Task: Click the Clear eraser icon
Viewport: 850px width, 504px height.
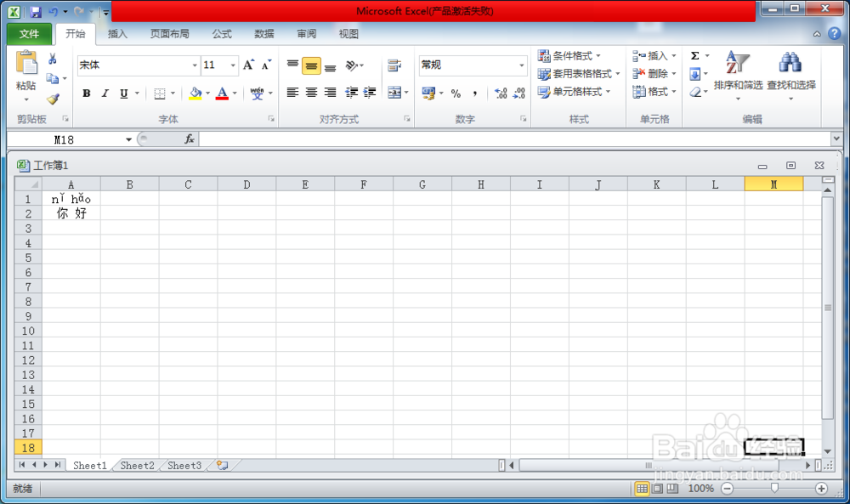Action: pos(695,92)
